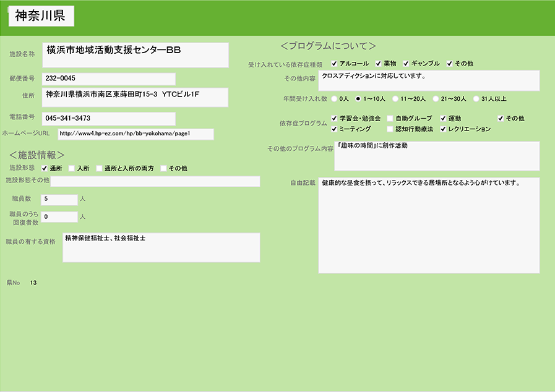This screenshot has height=392, width=555.
Task: Click the 職員数 number field
Action: (x=59, y=199)
